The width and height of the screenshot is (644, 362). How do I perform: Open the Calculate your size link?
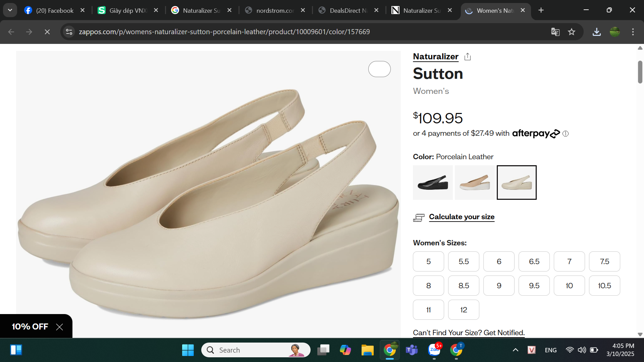pyautogui.click(x=462, y=217)
